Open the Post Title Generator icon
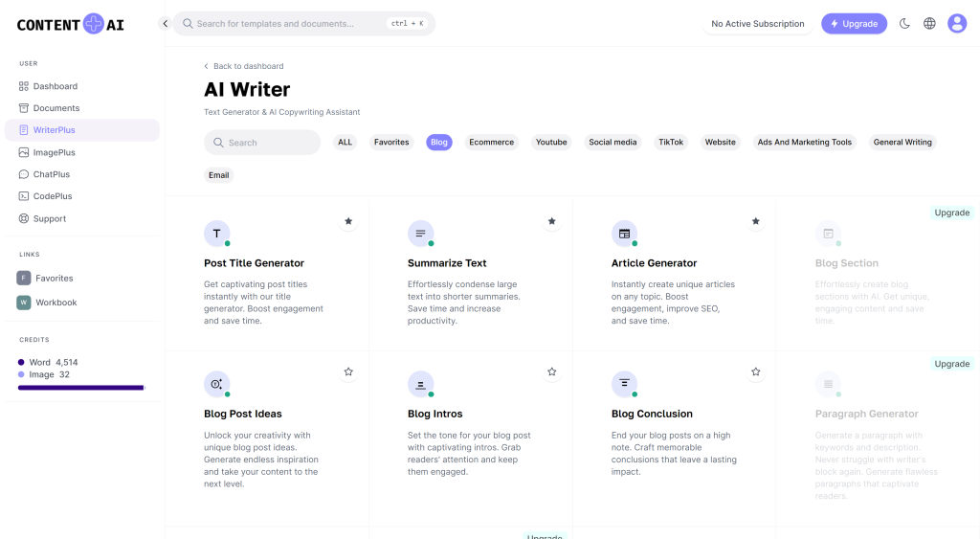Viewport: 980px width, 539px height. [216, 234]
